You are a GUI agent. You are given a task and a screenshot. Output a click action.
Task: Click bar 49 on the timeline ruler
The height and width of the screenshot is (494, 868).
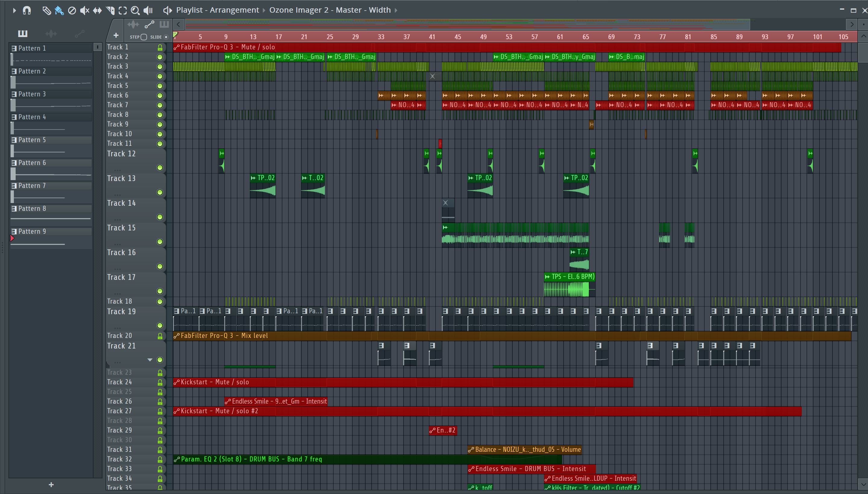pos(483,37)
